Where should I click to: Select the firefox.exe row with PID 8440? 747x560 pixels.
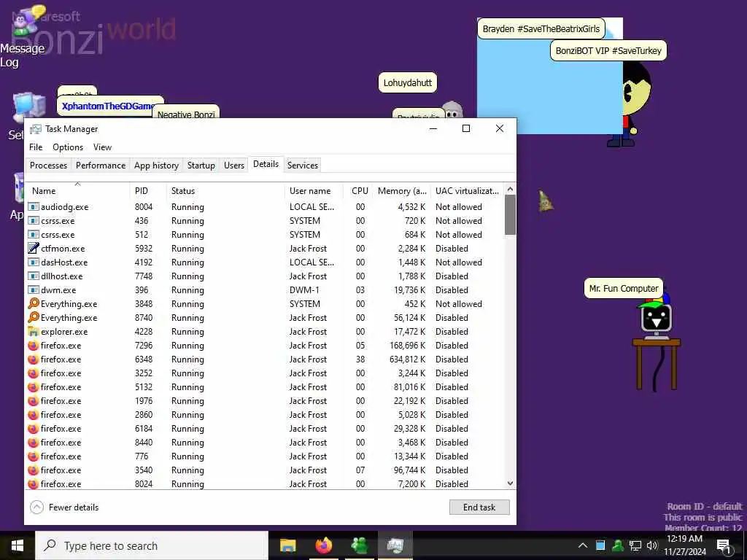[x=266, y=443]
